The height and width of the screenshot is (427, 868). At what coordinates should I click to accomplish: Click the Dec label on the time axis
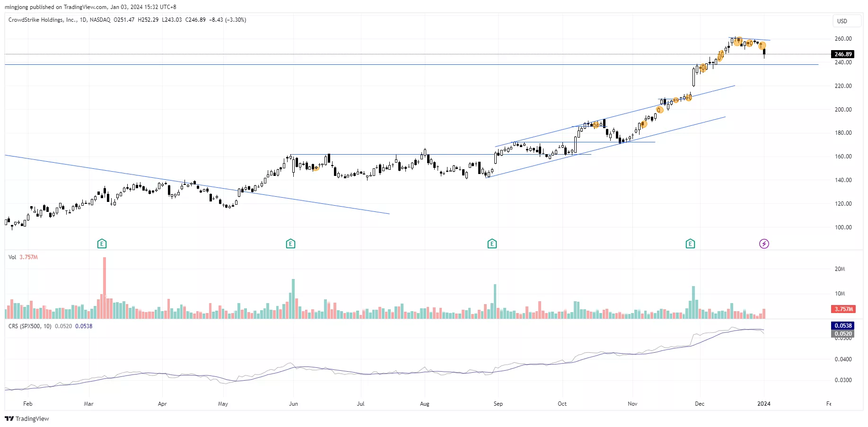700,404
